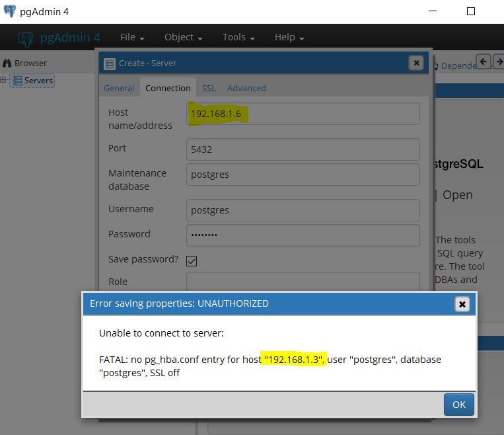Close the Create - Server dialog
This screenshot has height=435, width=504.
point(416,63)
